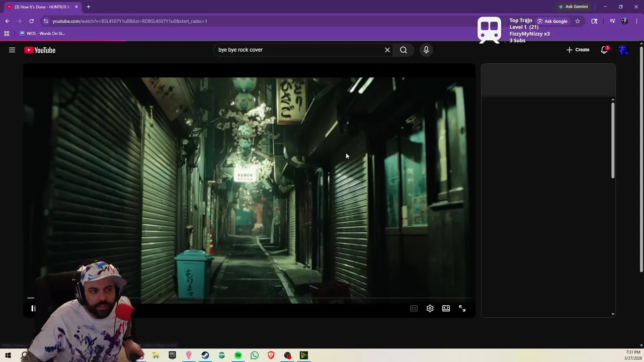Open Brave browser from the taskbar
The image size is (644, 362).
click(x=271, y=355)
